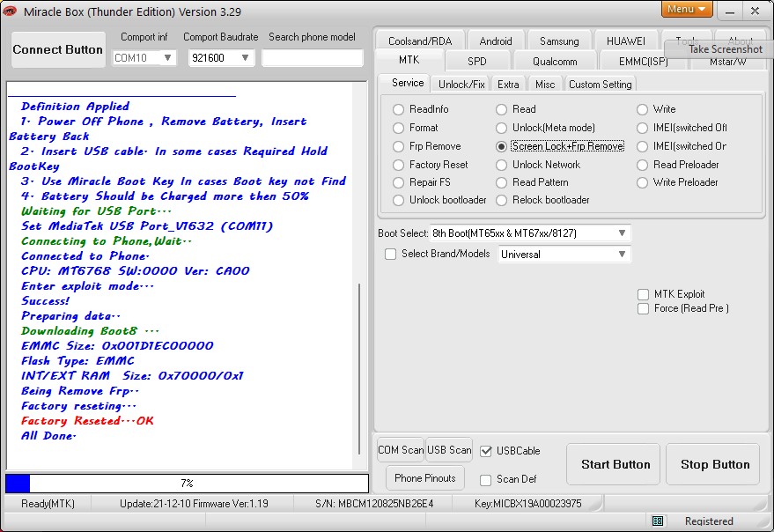Select the Read radio option
774x532 pixels.
502,109
